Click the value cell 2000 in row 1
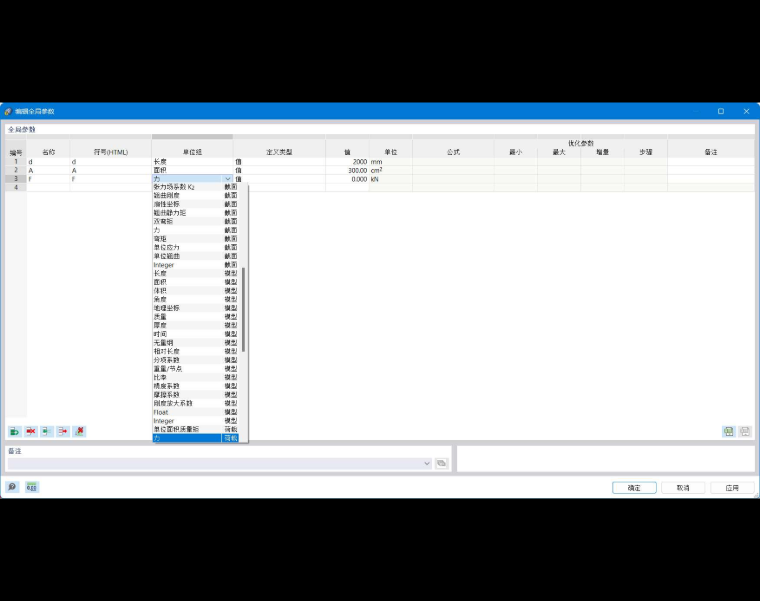The height and width of the screenshot is (601, 760). pos(347,162)
